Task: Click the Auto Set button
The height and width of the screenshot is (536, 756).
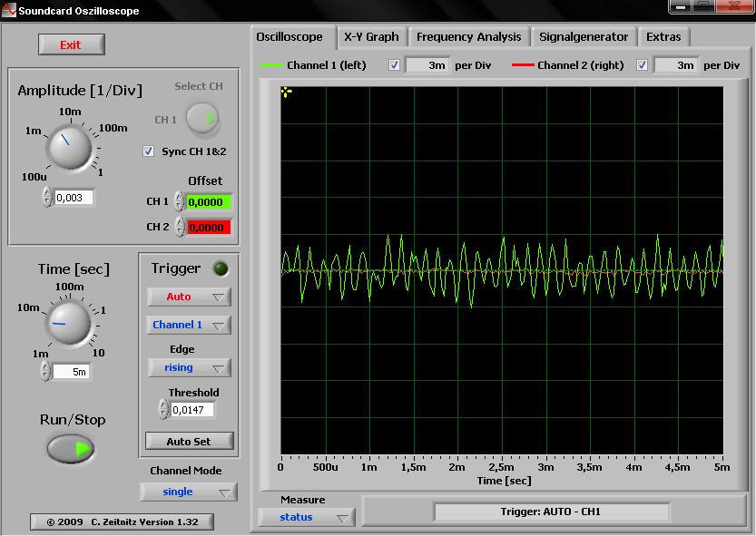Action: (x=189, y=441)
